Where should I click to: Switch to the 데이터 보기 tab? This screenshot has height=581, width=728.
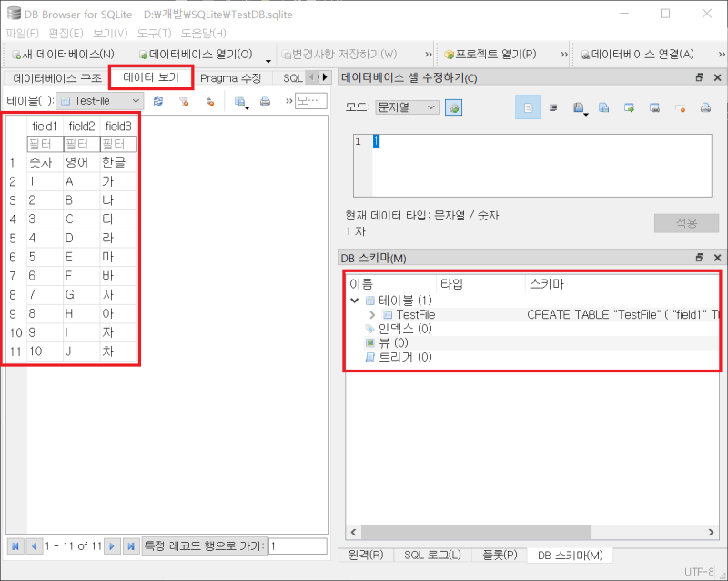pos(151,77)
